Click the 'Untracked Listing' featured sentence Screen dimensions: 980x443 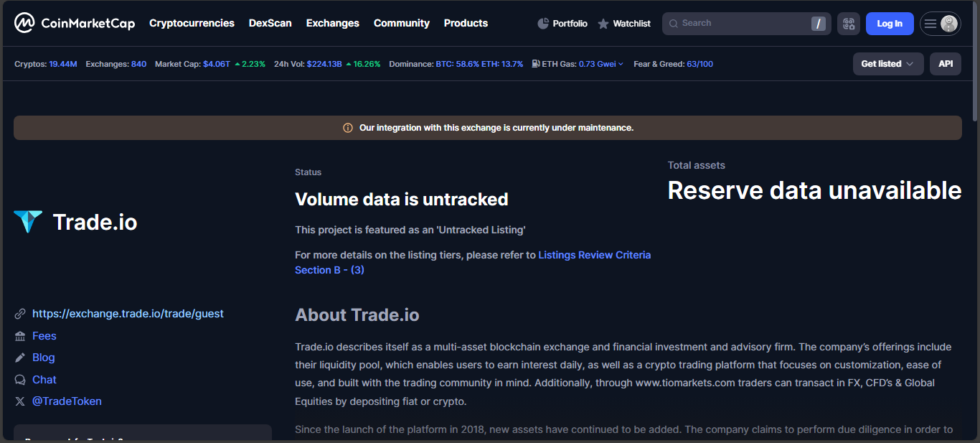(x=410, y=230)
